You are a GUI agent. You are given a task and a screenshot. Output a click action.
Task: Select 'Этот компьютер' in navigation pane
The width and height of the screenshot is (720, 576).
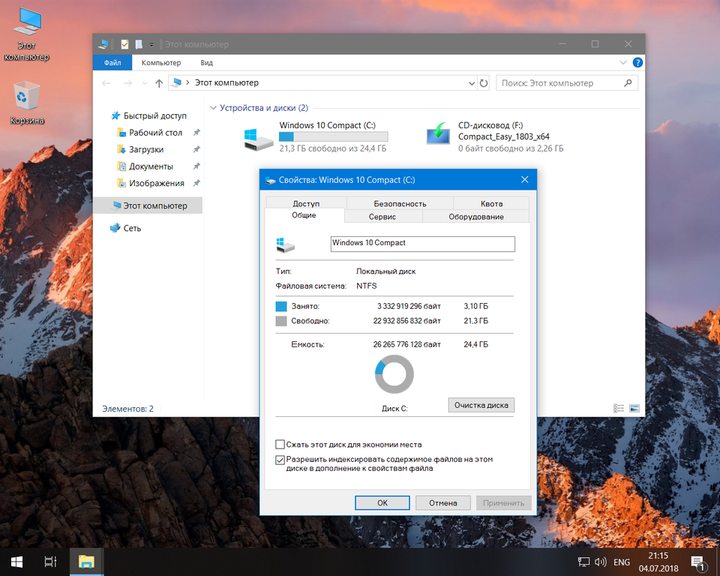pos(148,206)
